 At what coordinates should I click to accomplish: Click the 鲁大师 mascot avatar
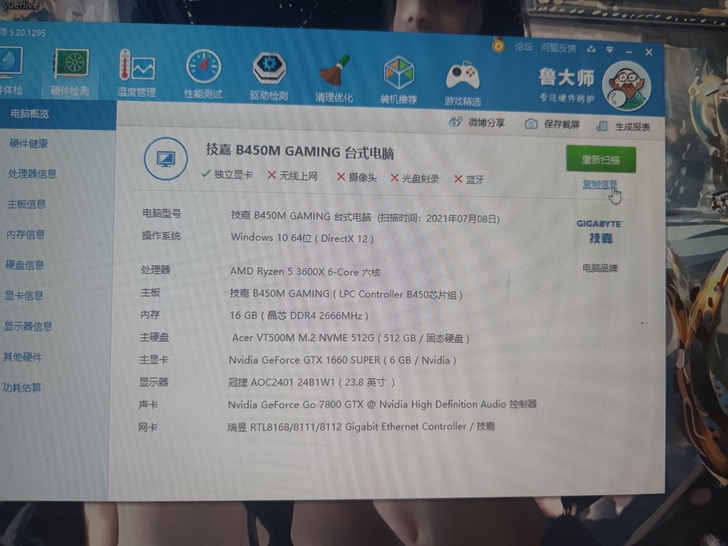(626, 86)
